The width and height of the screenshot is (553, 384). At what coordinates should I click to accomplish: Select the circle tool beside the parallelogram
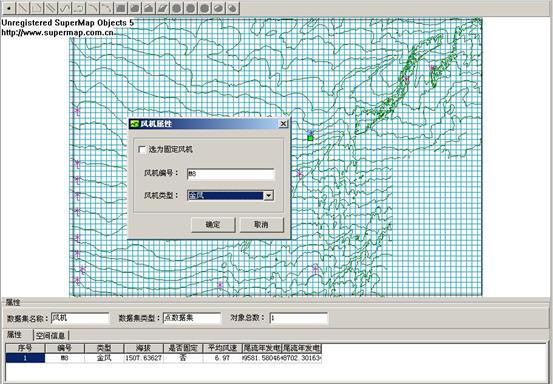[x=177, y=8]
